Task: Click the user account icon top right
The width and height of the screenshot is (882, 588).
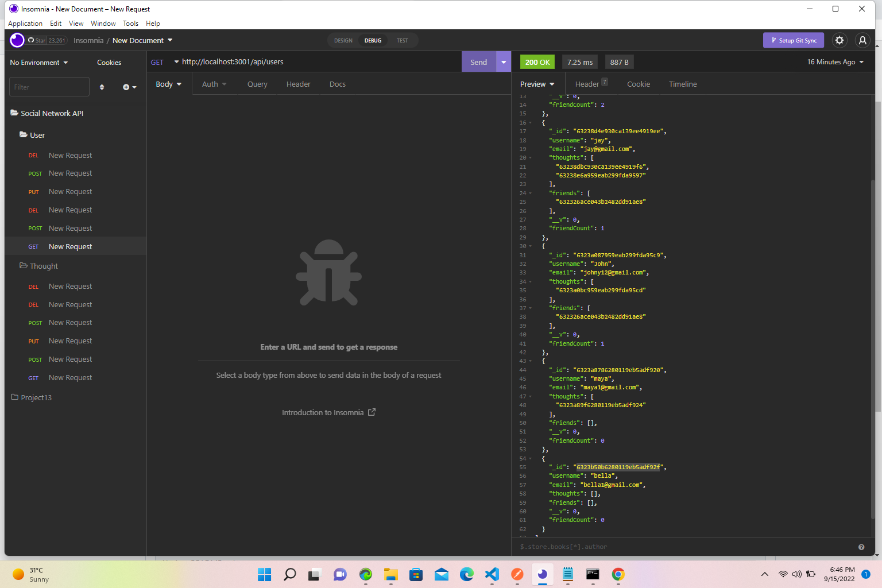Action: coord(862,40)
